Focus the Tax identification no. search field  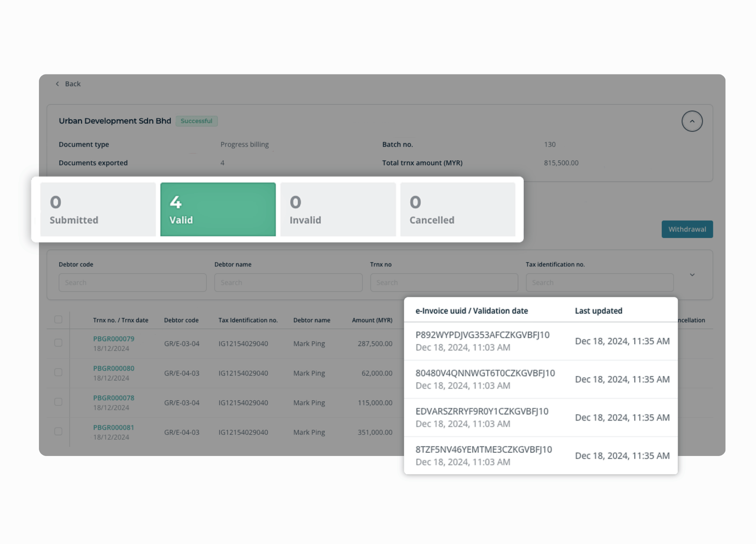[x=600, y=283]
